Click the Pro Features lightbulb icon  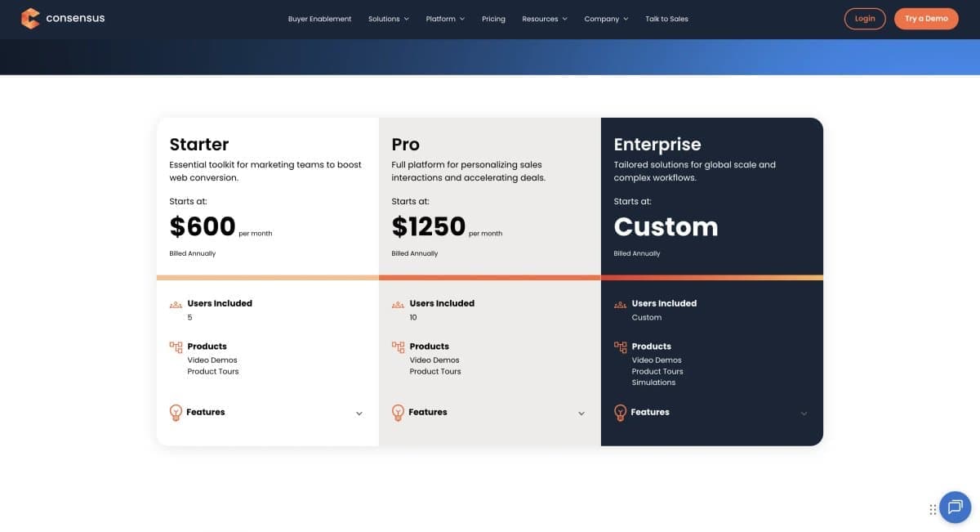(398, 413)
